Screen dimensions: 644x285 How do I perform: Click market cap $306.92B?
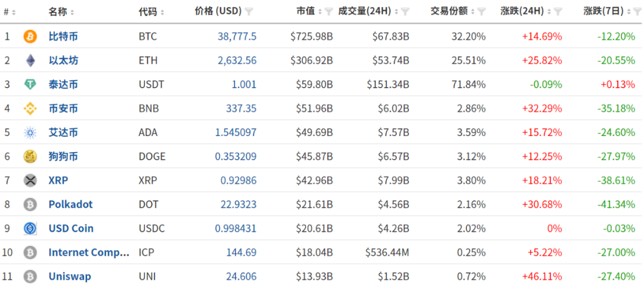(x=312, y=61)
